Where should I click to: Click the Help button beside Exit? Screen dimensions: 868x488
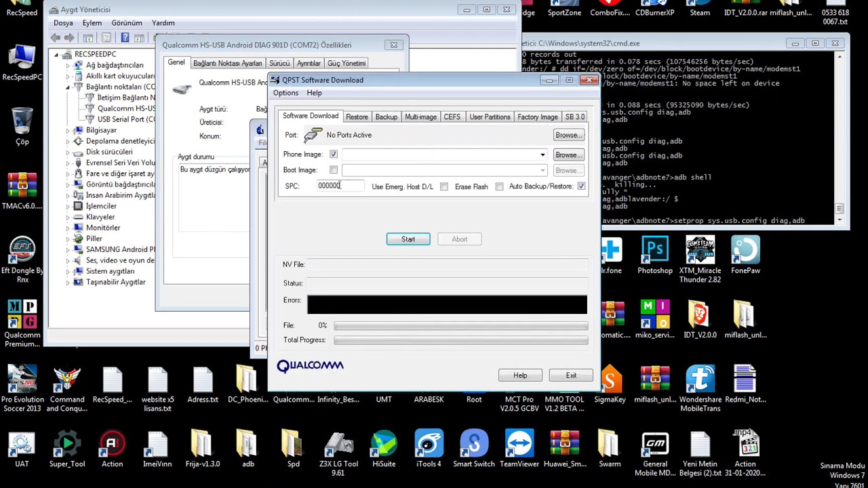point(520,375)
